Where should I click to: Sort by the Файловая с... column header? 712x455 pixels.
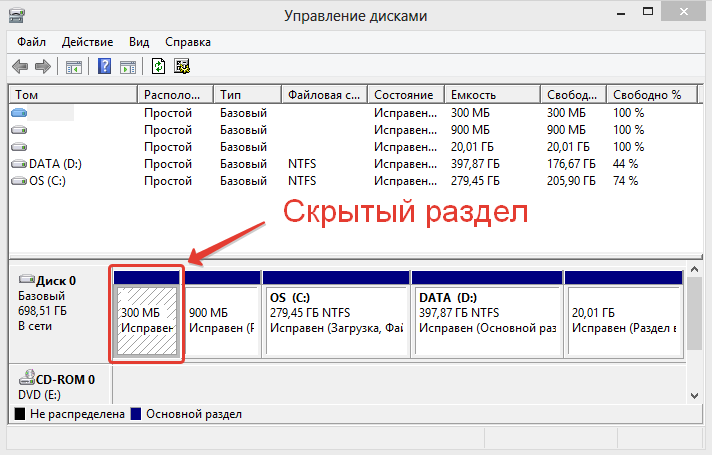(324, 94)
